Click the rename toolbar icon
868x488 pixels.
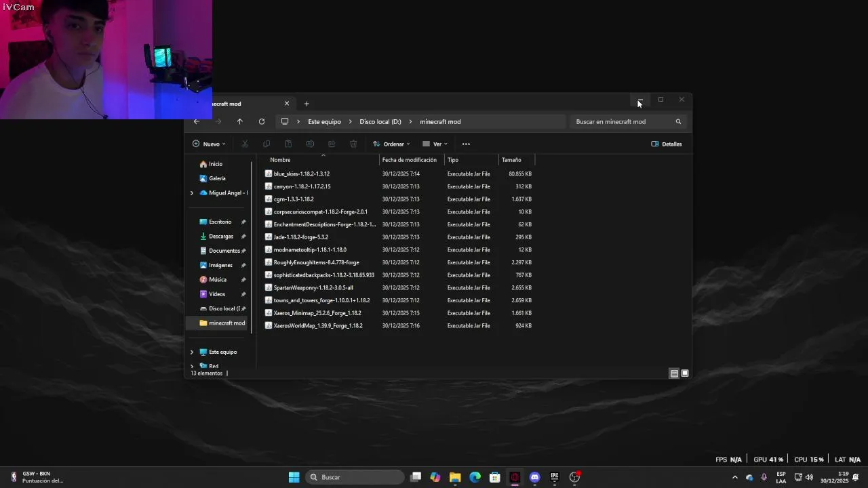click(x=310, y=144)
